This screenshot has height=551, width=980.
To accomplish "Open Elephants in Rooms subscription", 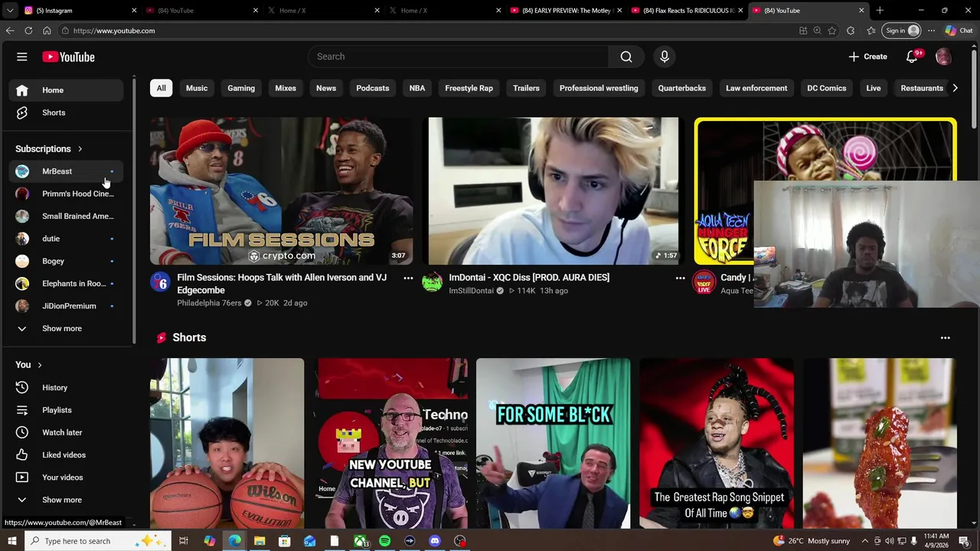I will tap(66, 283).
